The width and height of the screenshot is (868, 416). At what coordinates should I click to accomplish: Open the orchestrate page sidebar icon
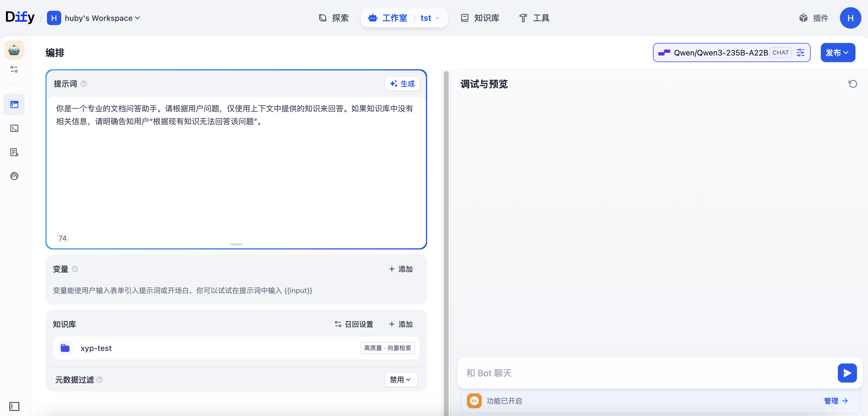tap(14, 105)
